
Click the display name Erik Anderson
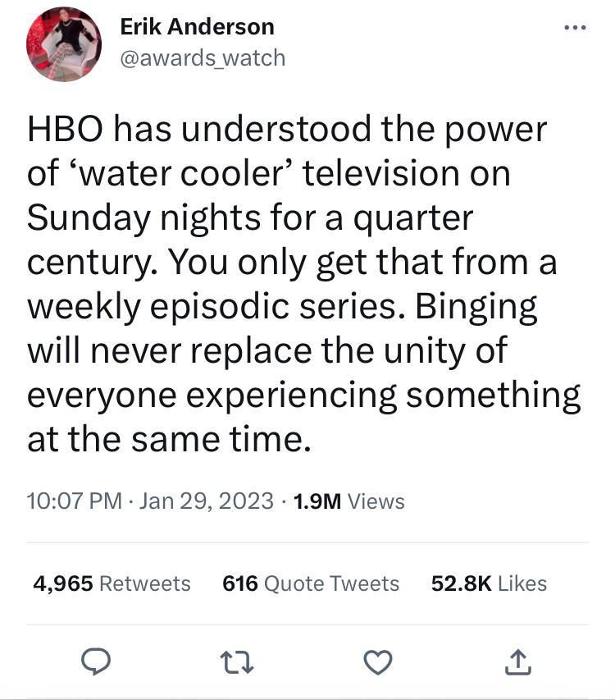(x=197, y=26)
